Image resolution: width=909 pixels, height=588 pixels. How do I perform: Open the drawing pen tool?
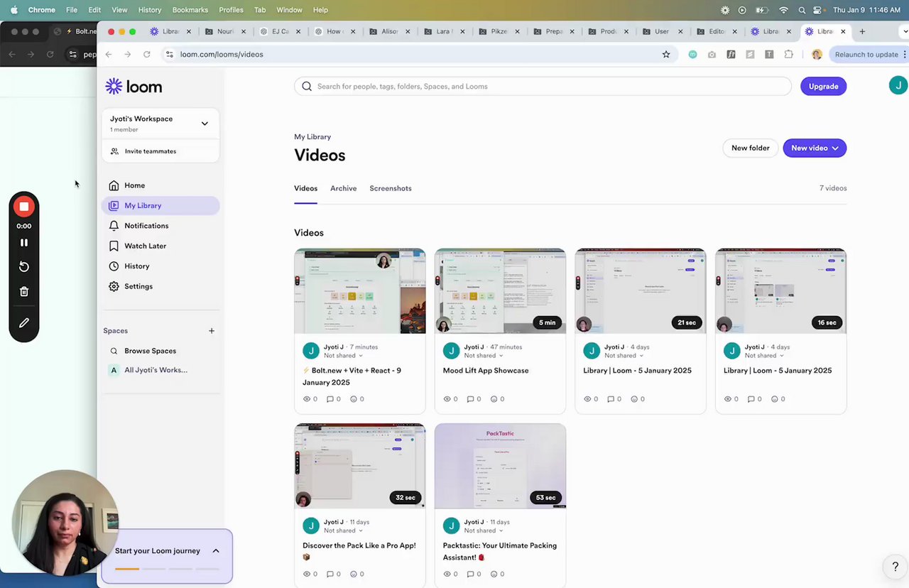24,323
